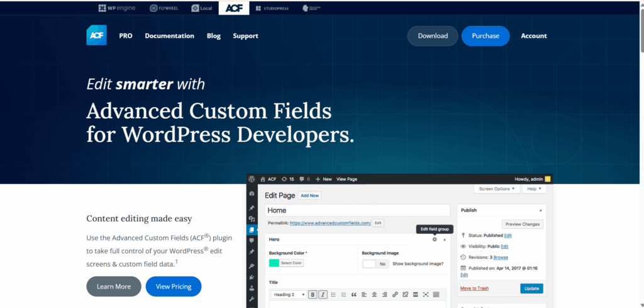Open the comments bubble showing 0
644x308 pixels.
coord(304,179)
